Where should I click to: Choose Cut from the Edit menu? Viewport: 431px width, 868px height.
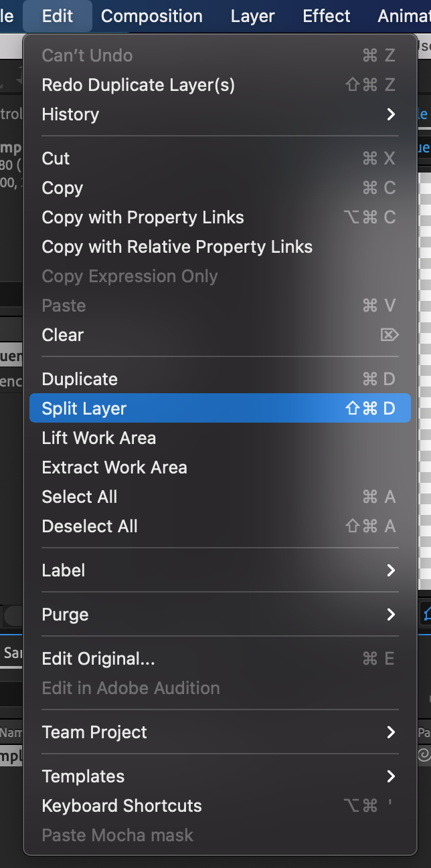[x=220, y=158]
